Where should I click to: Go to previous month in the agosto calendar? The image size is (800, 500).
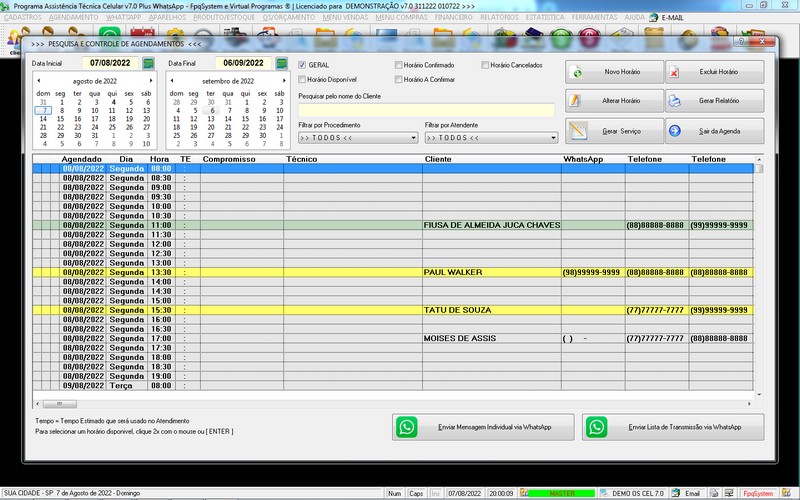point(39,81)
